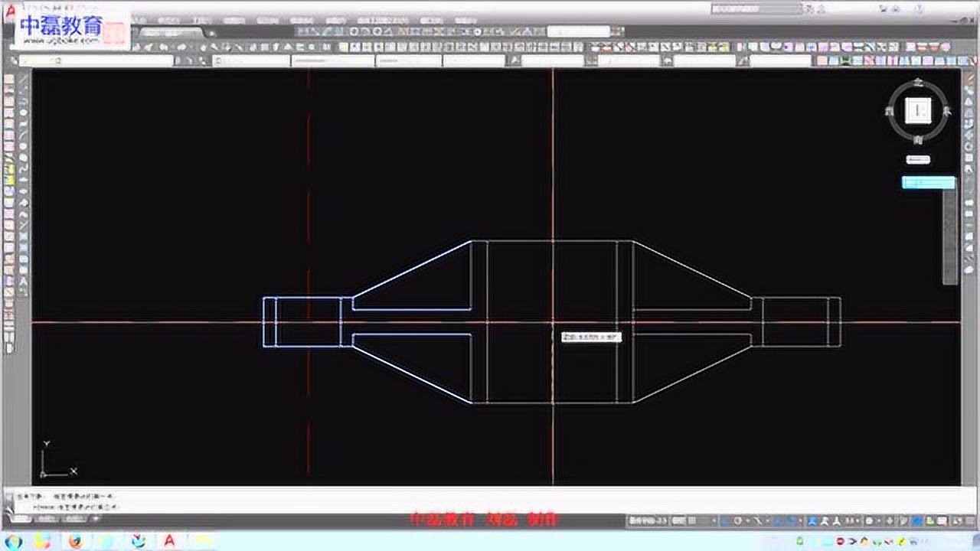Open the lineweight control dropdown
Image resolution: width=980 pixels, height=551 pixels.
408,60
